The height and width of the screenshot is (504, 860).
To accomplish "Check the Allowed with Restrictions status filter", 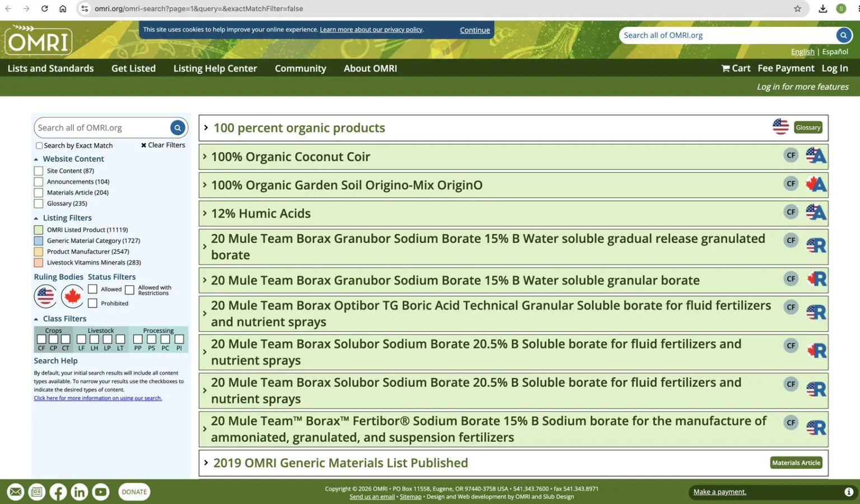I will coord(130,290).
